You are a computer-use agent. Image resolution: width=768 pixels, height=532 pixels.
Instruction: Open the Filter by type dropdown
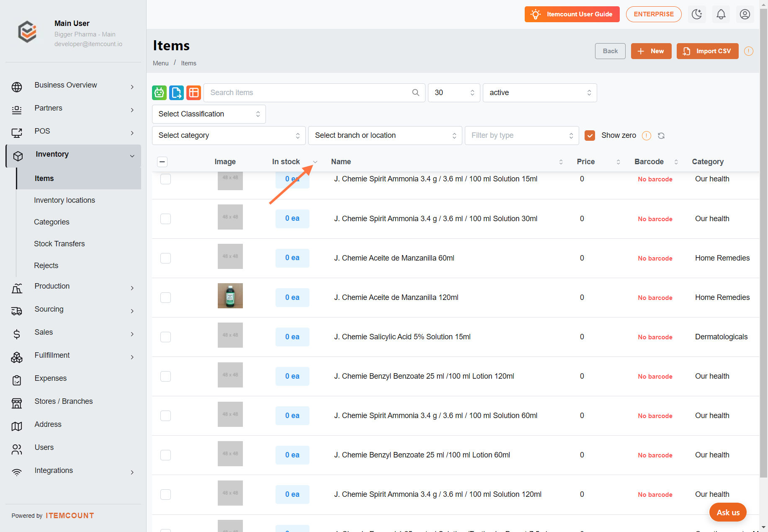(522, 135)
